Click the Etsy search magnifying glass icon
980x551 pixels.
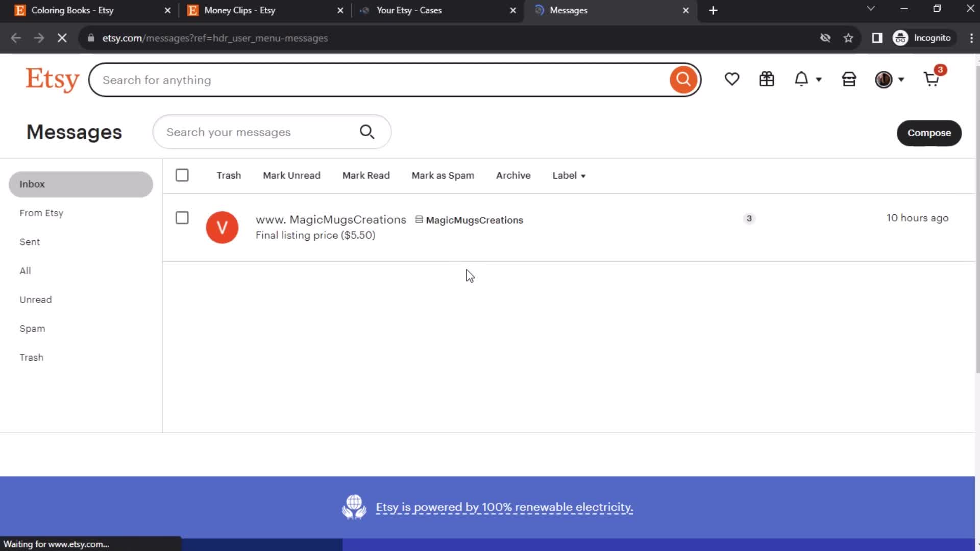[684, 80]
